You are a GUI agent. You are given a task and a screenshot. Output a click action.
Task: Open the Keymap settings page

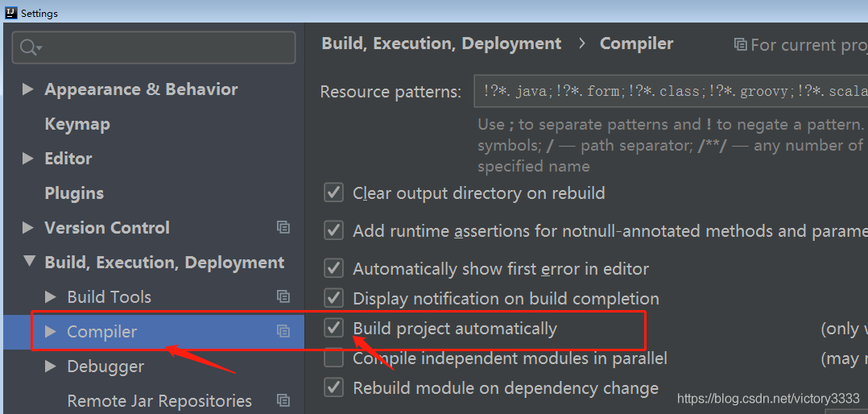point(77,124)
